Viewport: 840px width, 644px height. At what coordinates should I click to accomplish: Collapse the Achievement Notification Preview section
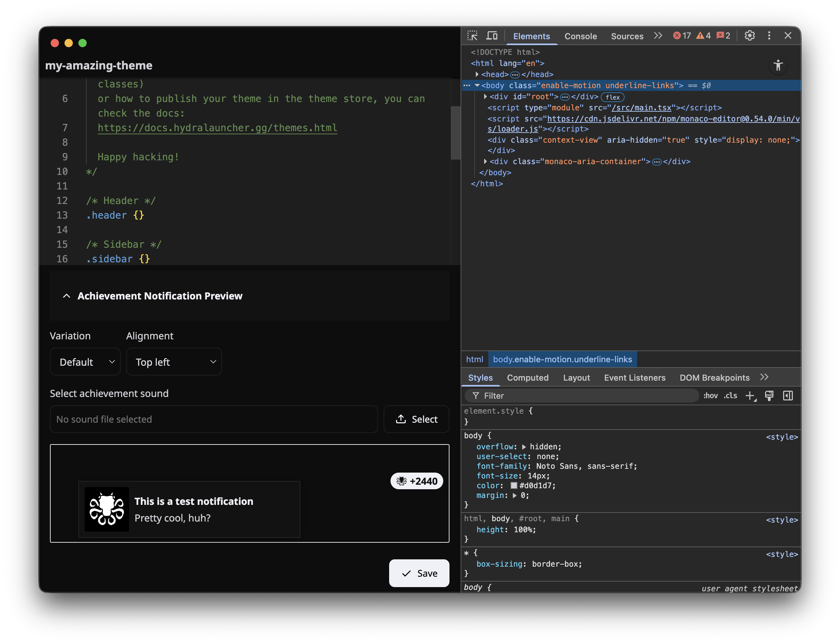pyautogui.click(x=66, y=296)
